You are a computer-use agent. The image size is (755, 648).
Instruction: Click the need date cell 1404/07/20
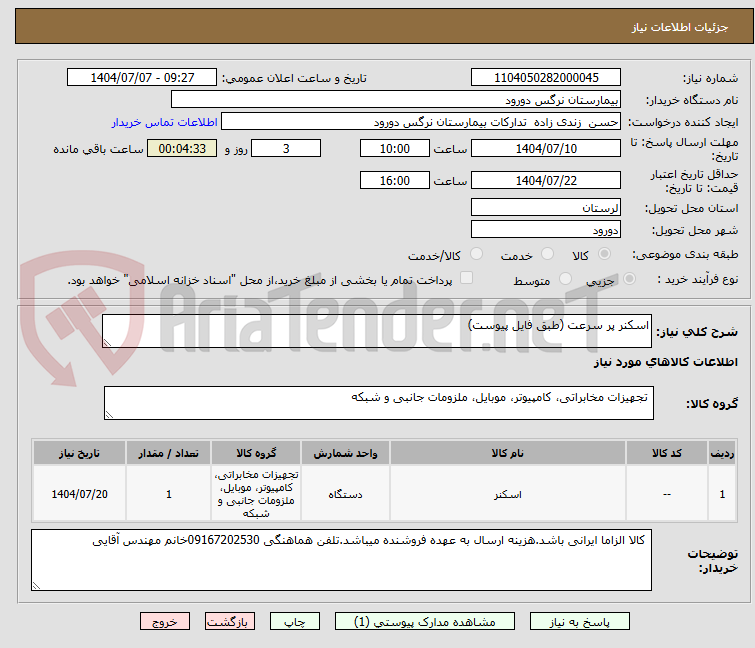(x=79, y=494)
